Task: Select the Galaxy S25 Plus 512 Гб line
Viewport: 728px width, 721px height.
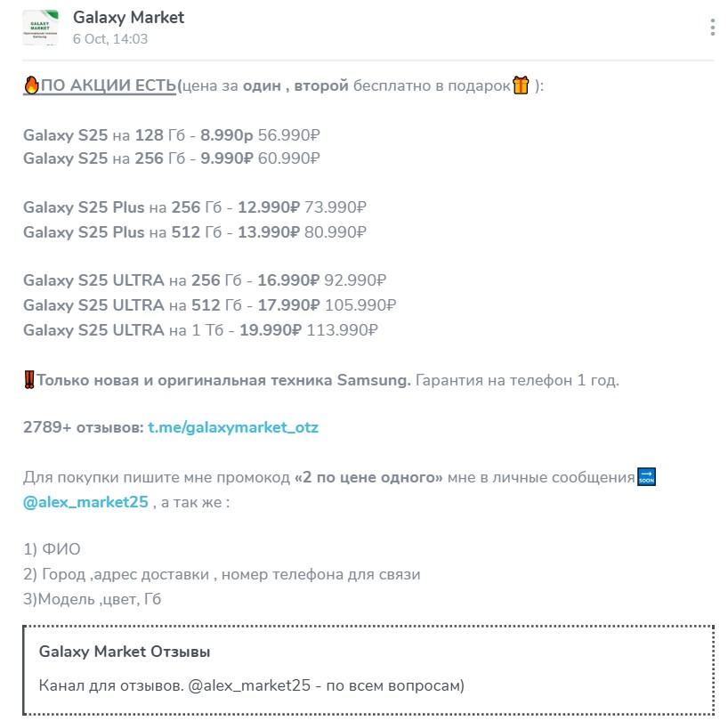Action: (194, 231)
